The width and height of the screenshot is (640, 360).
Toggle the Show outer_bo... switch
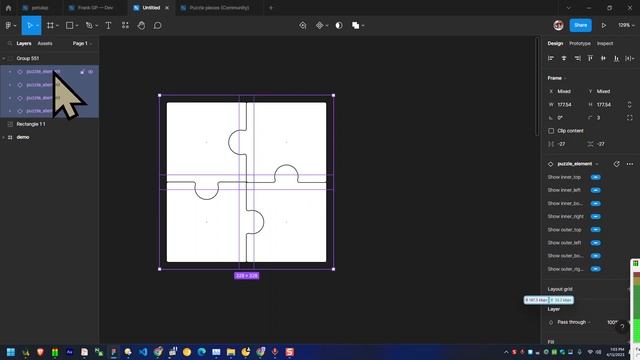point(596,256)
